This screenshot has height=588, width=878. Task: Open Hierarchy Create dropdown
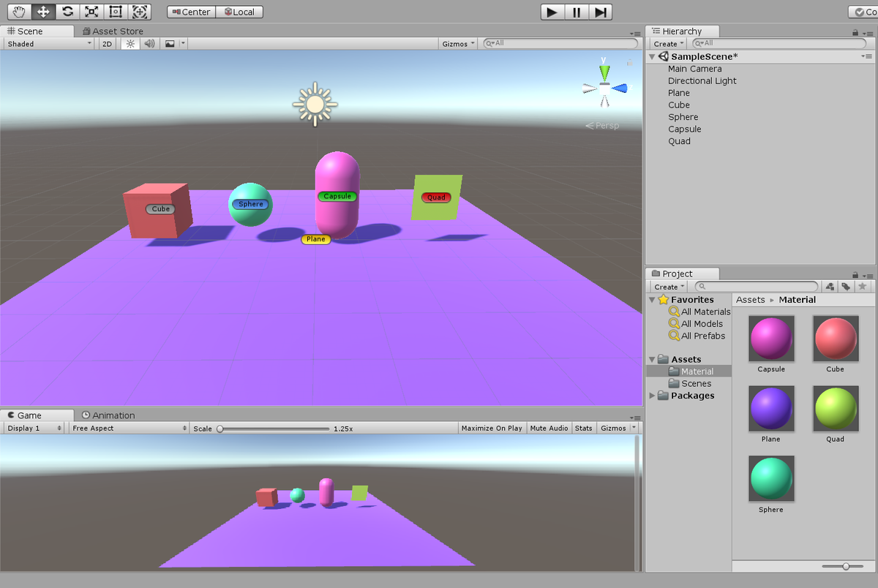(x=669, y=44)
